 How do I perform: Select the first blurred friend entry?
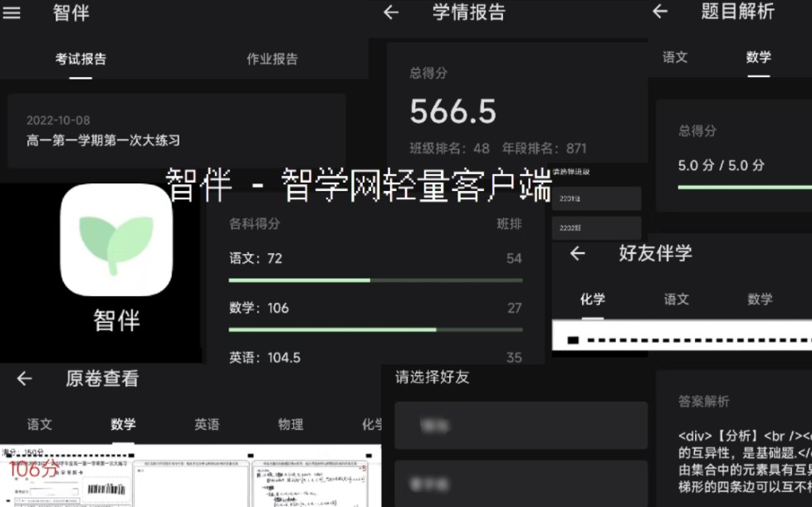pyautogui.click(x=521, y=425)
